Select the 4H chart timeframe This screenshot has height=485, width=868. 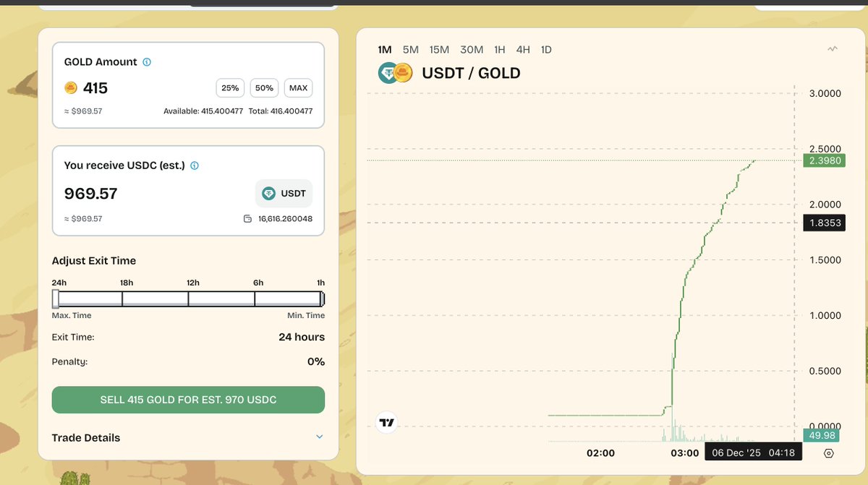coord(523,50)
